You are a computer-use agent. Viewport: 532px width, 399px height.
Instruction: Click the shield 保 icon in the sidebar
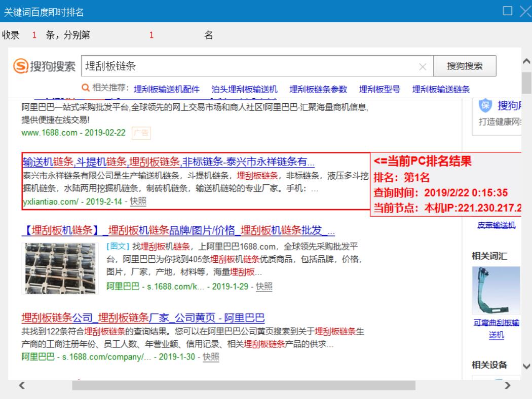tap(485, 105)
